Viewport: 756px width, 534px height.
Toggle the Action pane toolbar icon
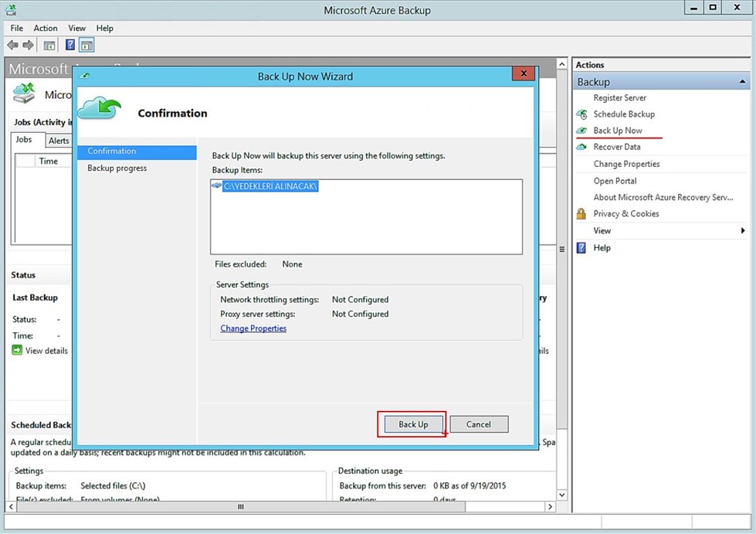coord(86,46)
